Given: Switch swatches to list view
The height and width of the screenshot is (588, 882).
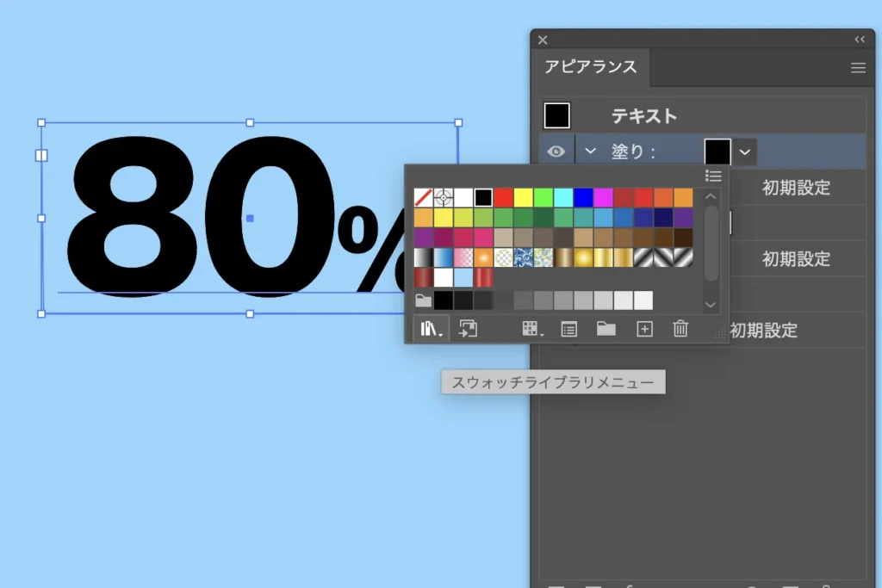Looking at the screenshot, I should tap(713, 176).
